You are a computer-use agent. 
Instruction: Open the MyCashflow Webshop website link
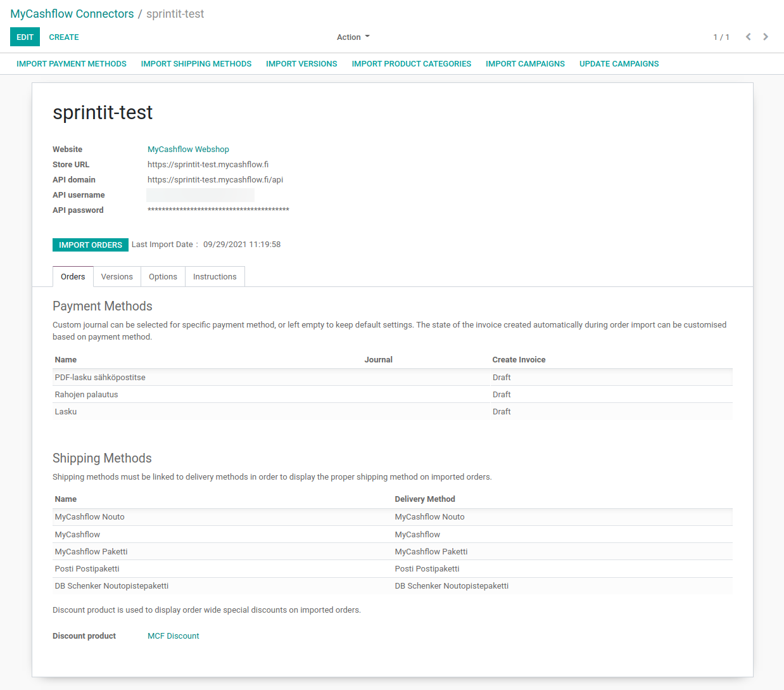point(188,150)
